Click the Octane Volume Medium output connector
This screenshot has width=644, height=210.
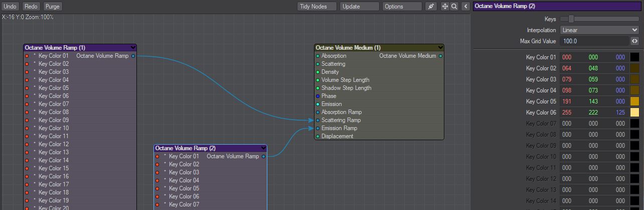point(440,56)
